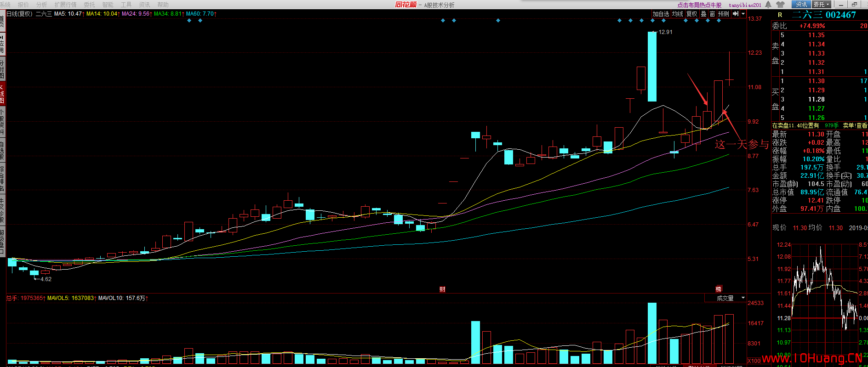Select the 牛叉诊股 sidebar tab
The height and width of the screenshot is (367, 868).
point(2,209)
